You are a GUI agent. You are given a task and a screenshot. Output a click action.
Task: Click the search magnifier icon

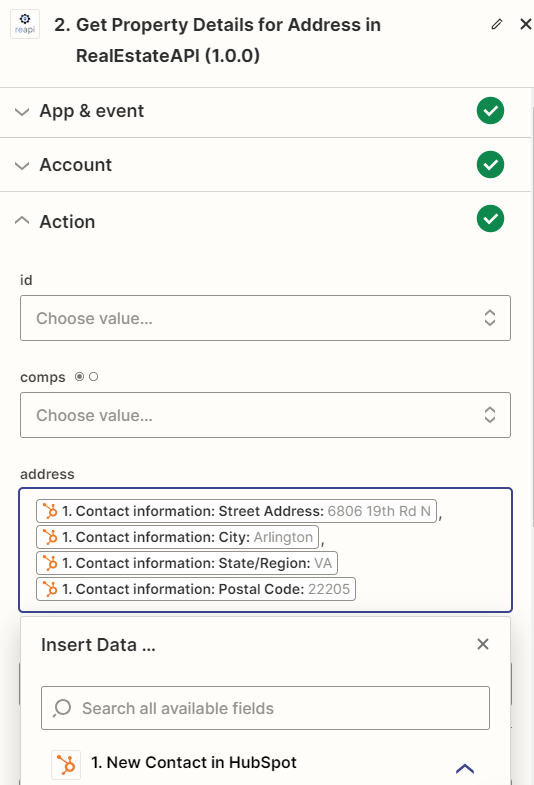click(62, 708)
